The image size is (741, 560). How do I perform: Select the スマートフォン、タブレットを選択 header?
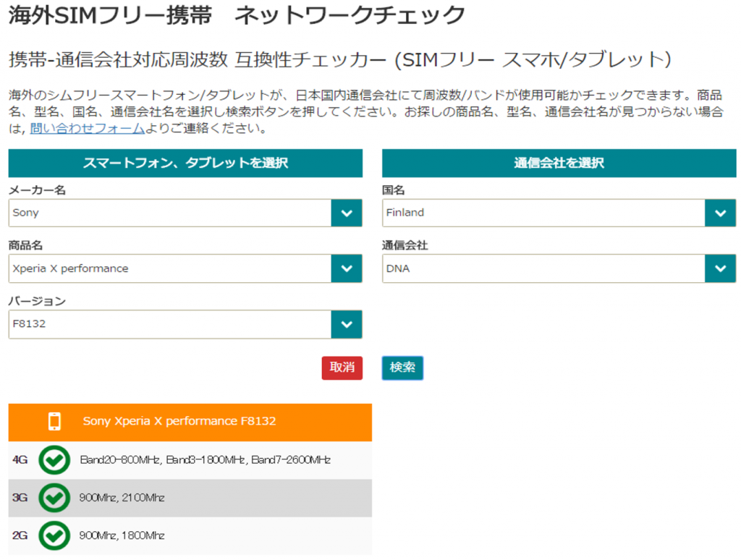click(185, 163)
